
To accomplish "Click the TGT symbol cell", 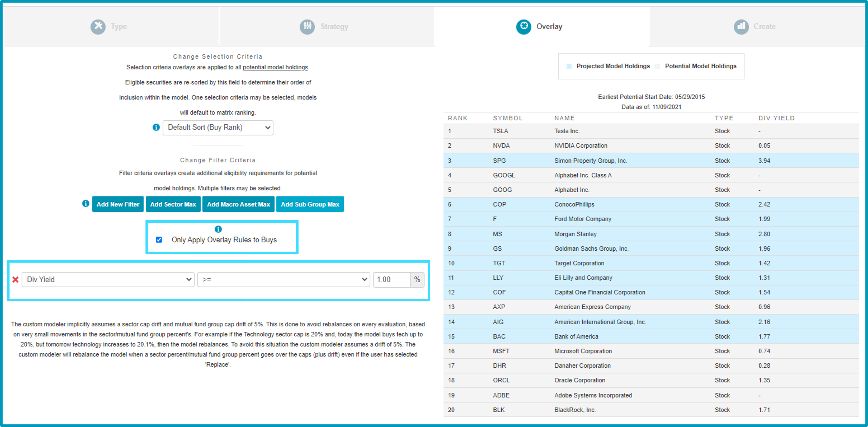I will point(499,263).
